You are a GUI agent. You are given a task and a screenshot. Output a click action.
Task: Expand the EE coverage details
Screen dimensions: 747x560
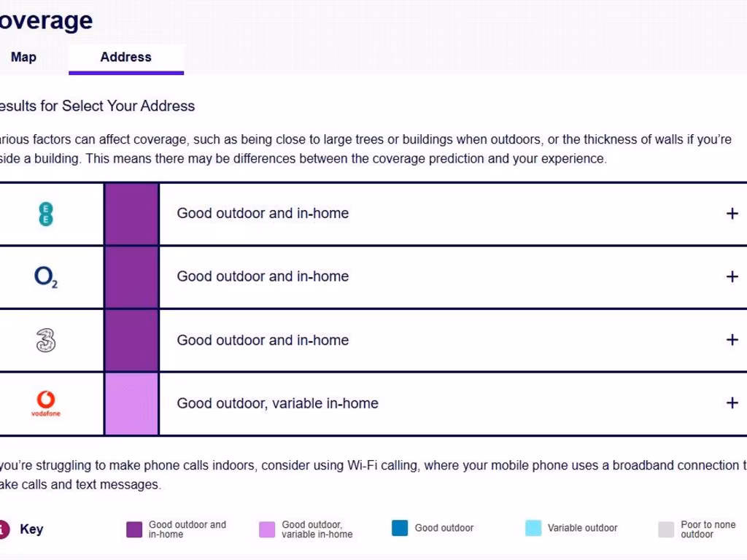point(732,214)
